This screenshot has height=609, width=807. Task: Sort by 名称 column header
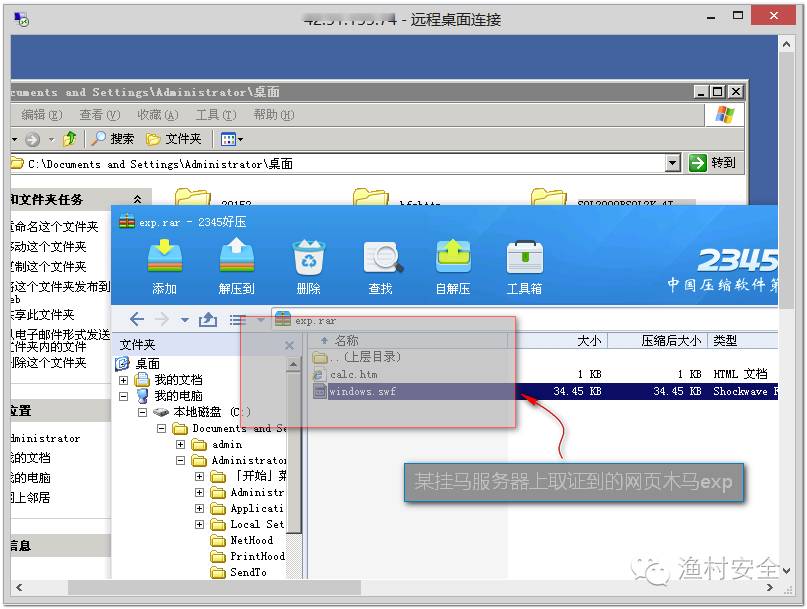click(x=410, y=340)
